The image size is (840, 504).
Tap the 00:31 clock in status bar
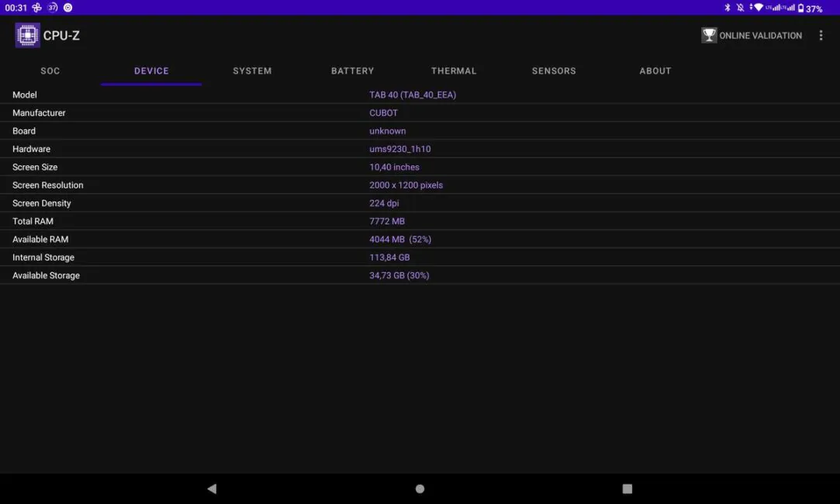(16, 8)
